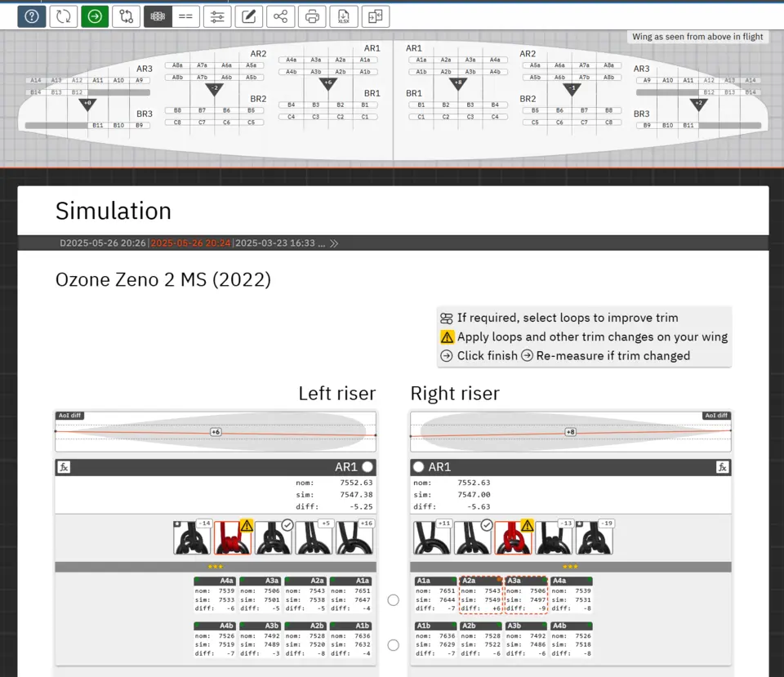The image size is (784, 677).
Task: Click the +8 marker on right AoI diff chart
Action: pos(571,432)
